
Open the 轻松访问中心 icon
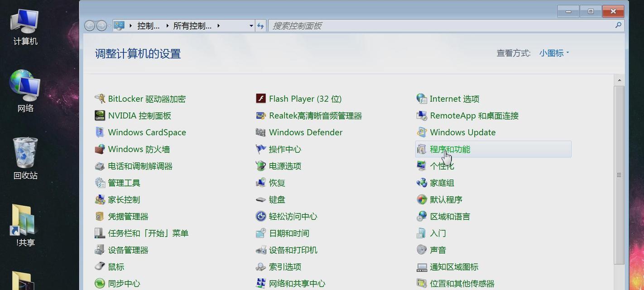260,216
